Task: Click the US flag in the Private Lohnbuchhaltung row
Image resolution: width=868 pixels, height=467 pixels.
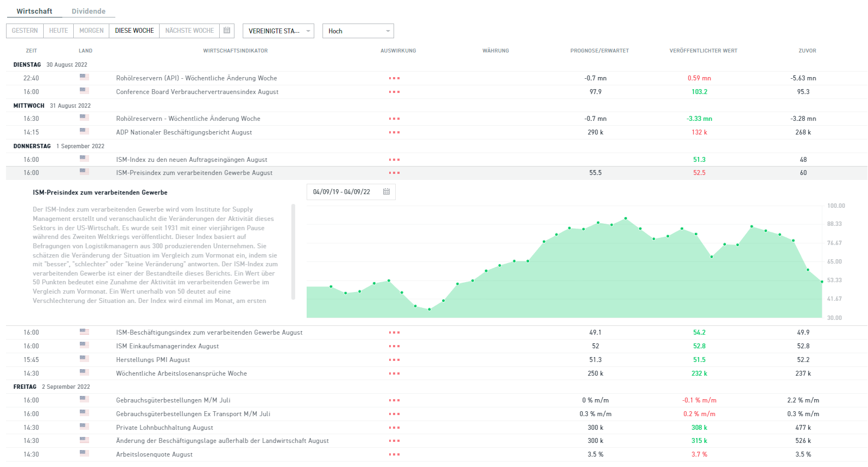Action: point(84,427)
